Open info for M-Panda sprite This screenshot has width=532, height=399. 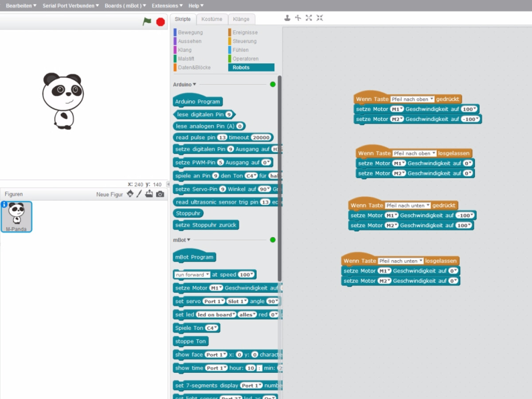pos(4,204)
